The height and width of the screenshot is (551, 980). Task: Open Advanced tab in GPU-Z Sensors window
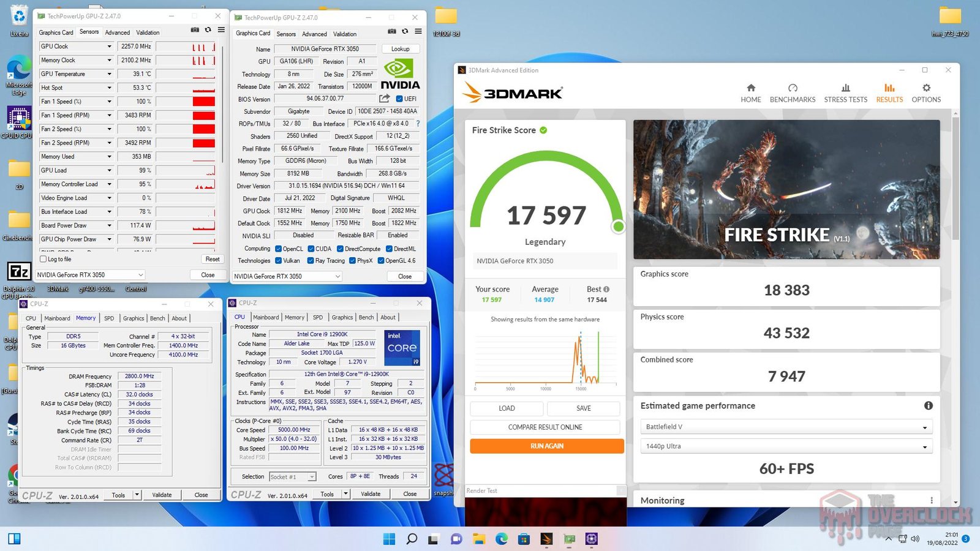pyautogui.click(x=117, y=32)
